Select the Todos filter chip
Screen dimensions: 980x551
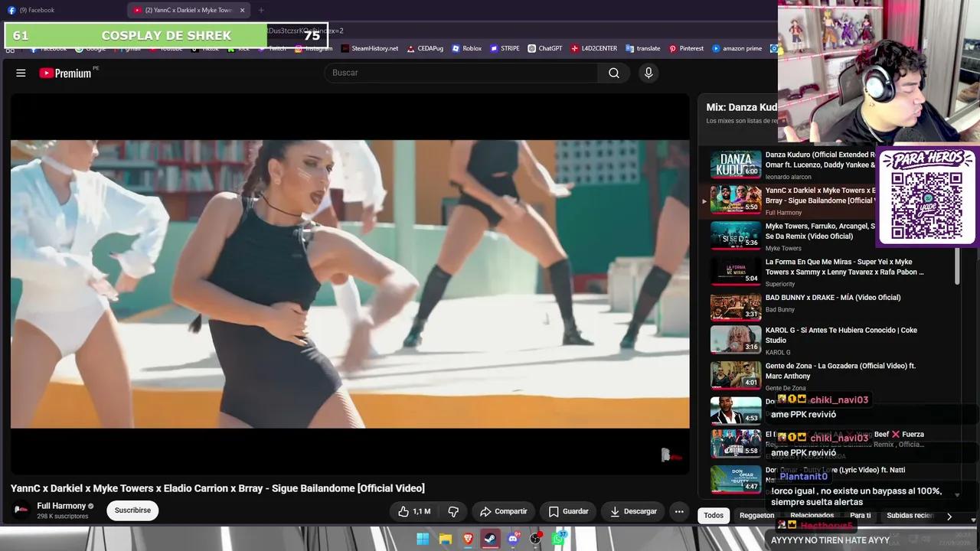714,516
